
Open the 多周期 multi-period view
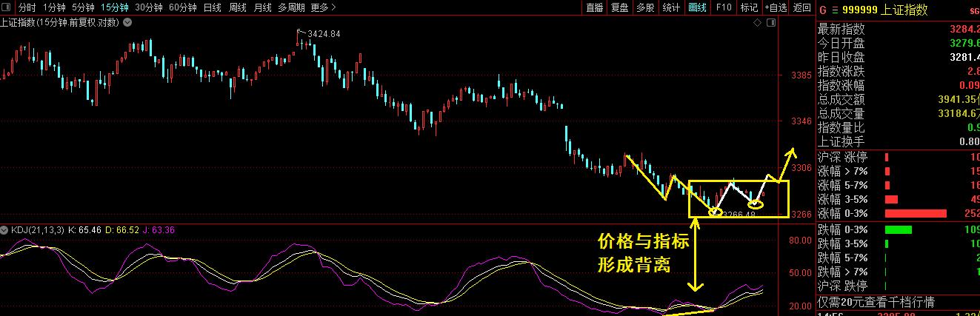[x=293, y=7]
